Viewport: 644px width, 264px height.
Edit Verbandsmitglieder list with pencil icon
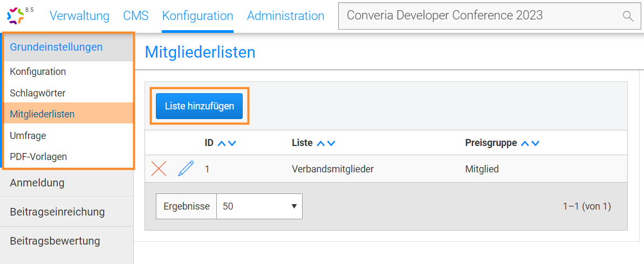[185, 169]
